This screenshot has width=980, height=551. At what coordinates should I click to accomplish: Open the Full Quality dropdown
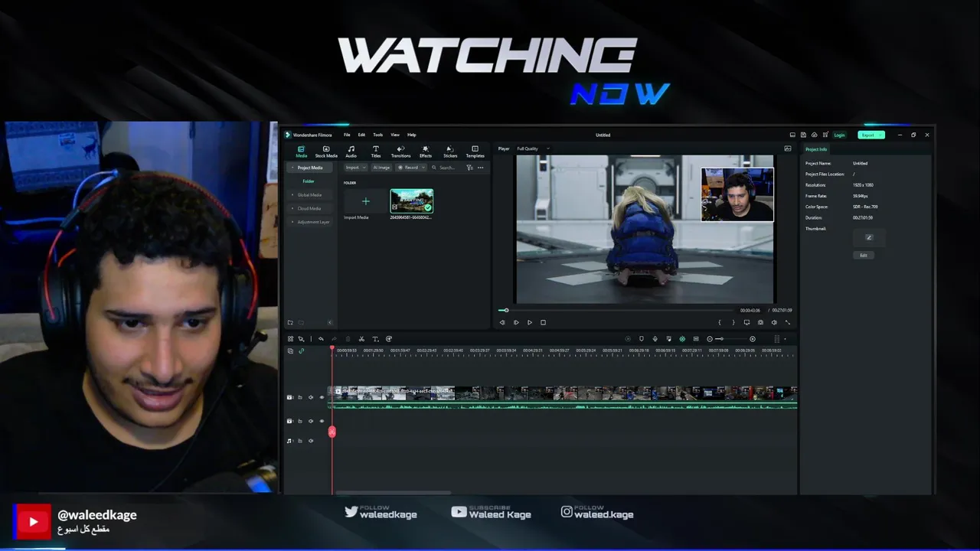533,148
